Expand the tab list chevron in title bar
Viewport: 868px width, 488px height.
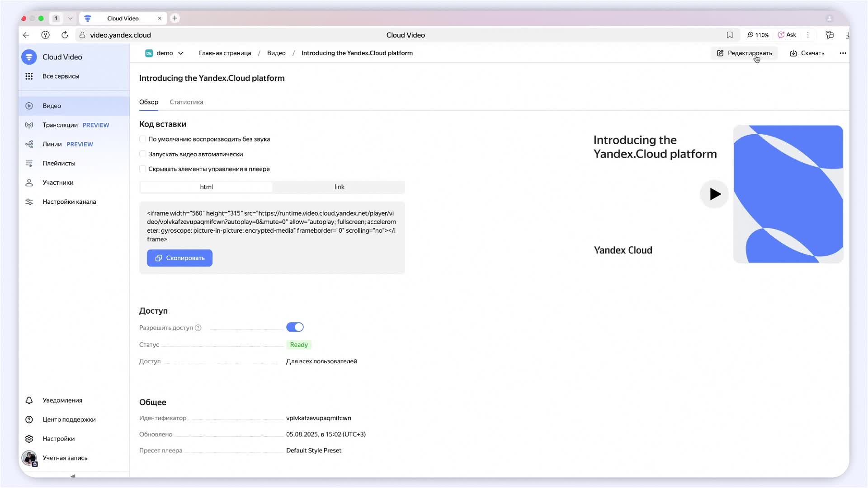(x=70, y=19)
